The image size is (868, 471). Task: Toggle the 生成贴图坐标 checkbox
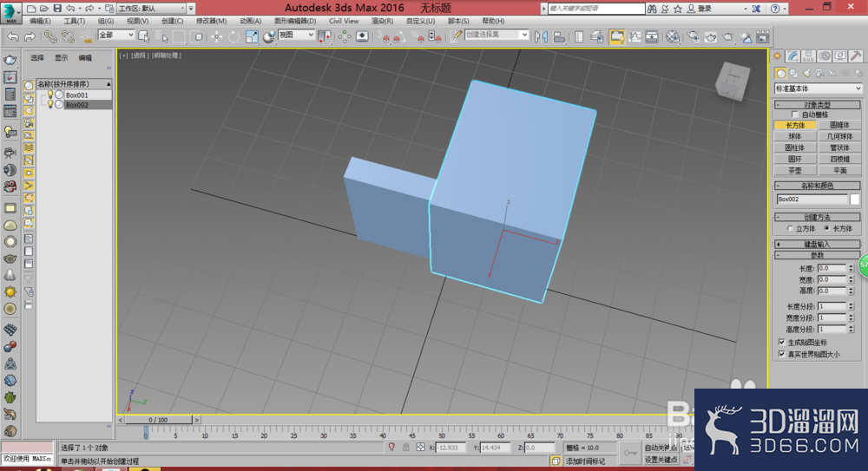(782, 342)
